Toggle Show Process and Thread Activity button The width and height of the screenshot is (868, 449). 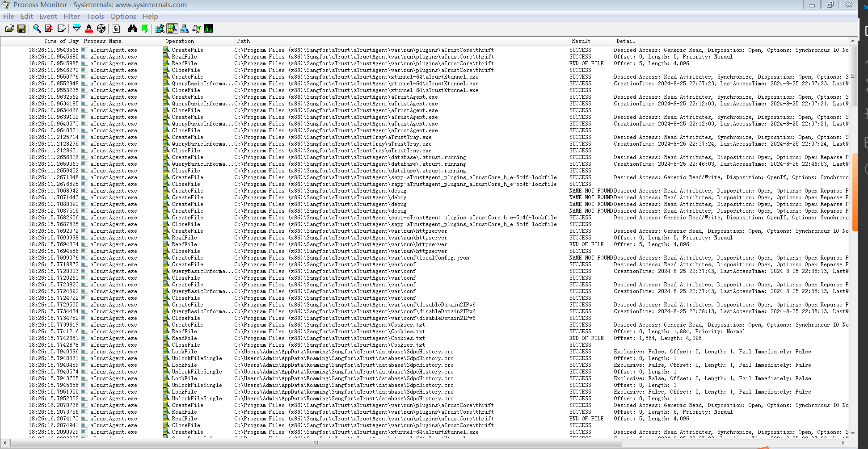[x=196, y=29]
